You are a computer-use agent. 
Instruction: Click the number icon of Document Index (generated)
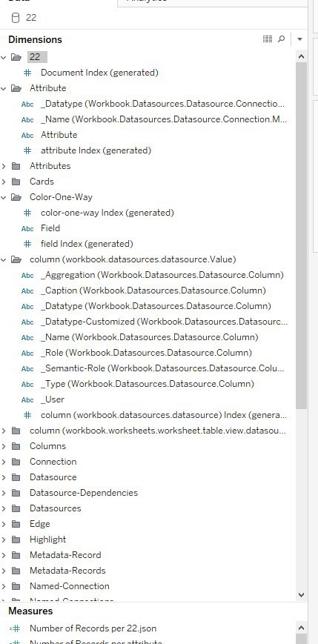pos(27,73)
